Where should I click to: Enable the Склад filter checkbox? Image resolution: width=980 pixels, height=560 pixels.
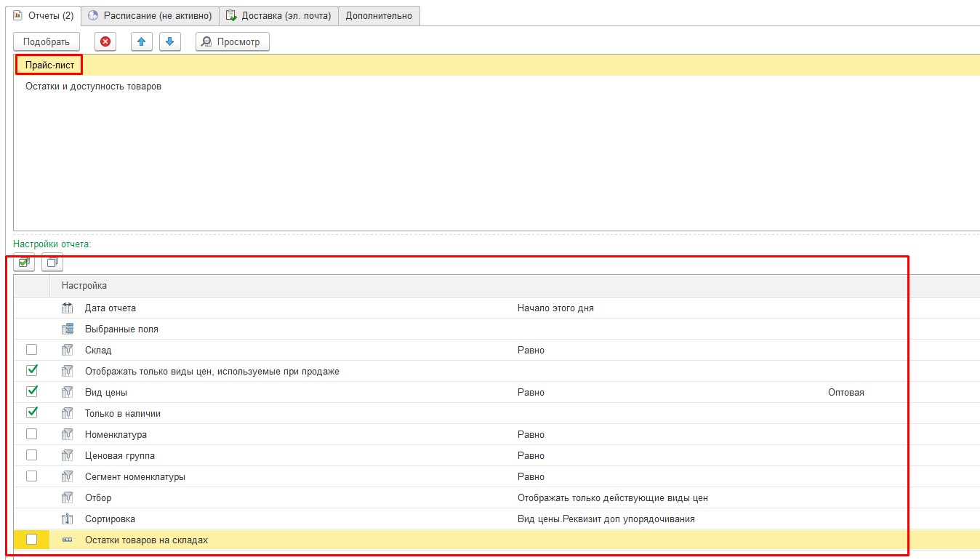tap(31, 350)
